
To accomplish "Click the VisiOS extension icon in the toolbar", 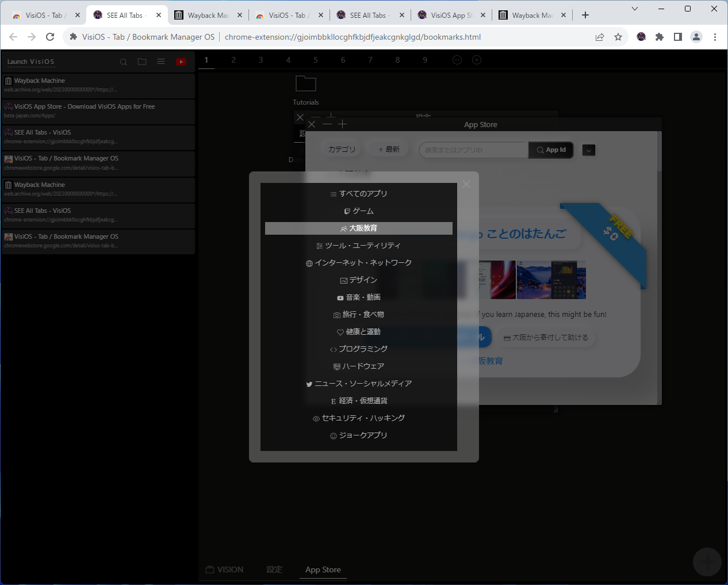I will pos(641,37).
